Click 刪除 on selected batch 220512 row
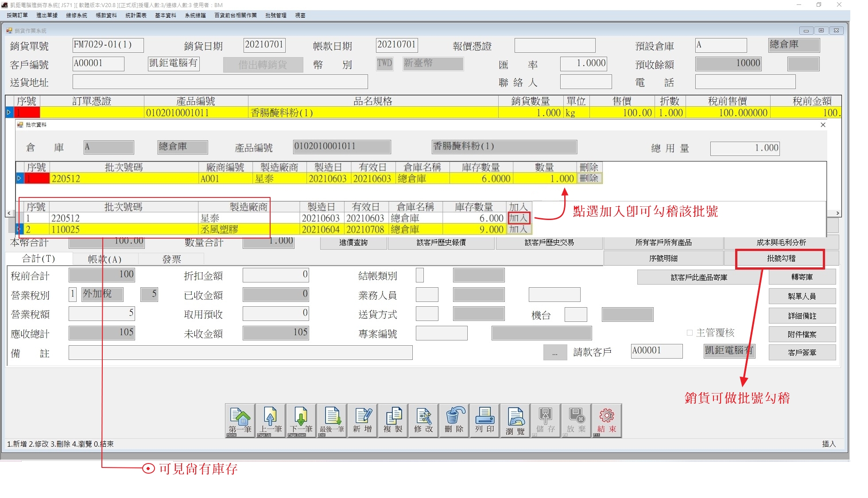Viewport: 868px width, 498px height. pyautogui.click(x=589, y=178)
